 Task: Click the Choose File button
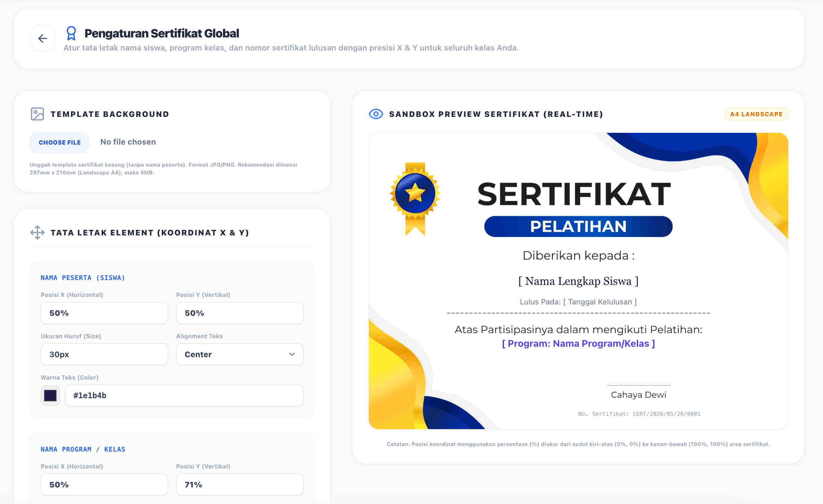tap(60, 142)
